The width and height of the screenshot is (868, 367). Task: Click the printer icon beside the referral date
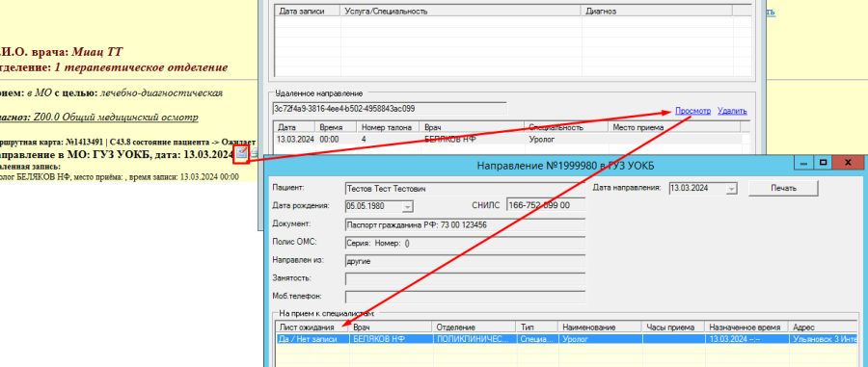(x=255, y=153)
